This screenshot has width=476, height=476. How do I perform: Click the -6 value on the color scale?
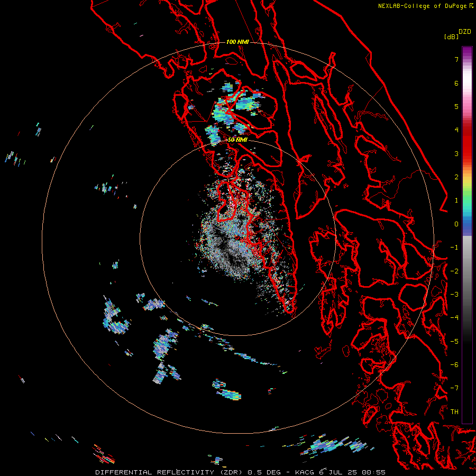click(454, 365)
